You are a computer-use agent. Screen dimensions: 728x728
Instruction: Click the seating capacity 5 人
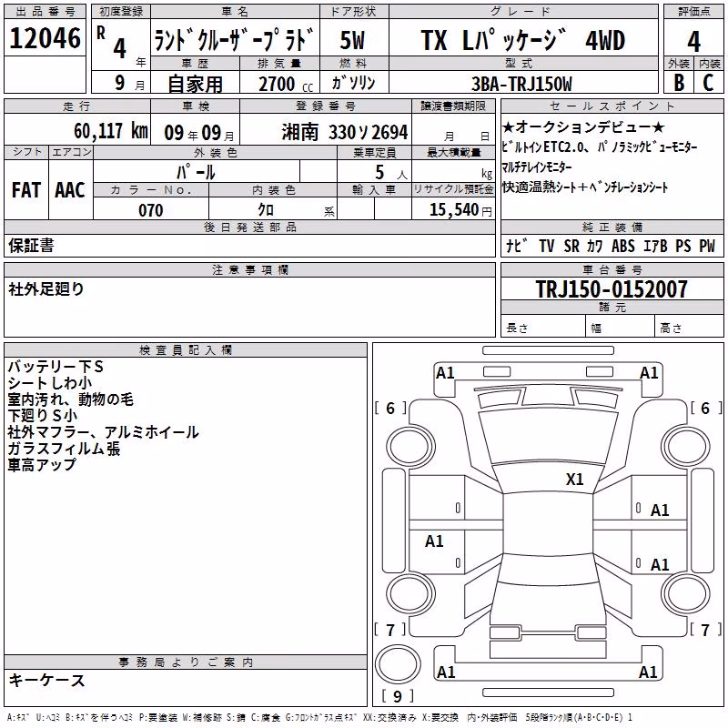(x=391, y=173)
